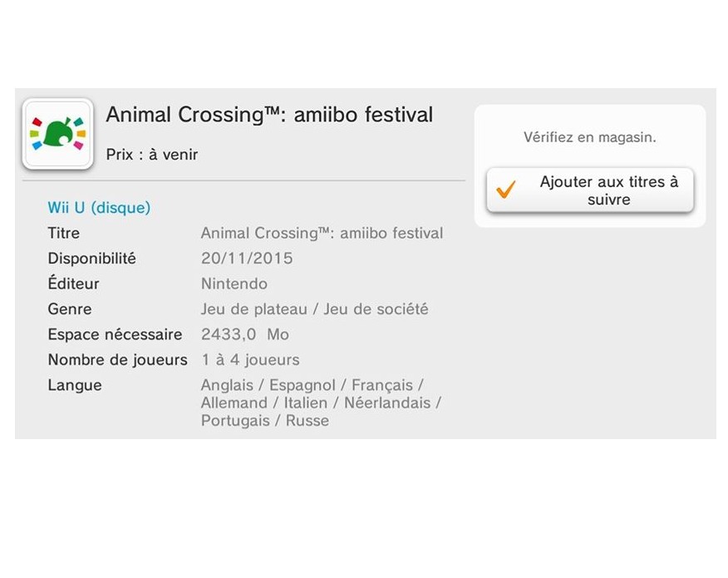Click the Animal Crossing amiibo festival heading
728x578 pixels.
269,115
